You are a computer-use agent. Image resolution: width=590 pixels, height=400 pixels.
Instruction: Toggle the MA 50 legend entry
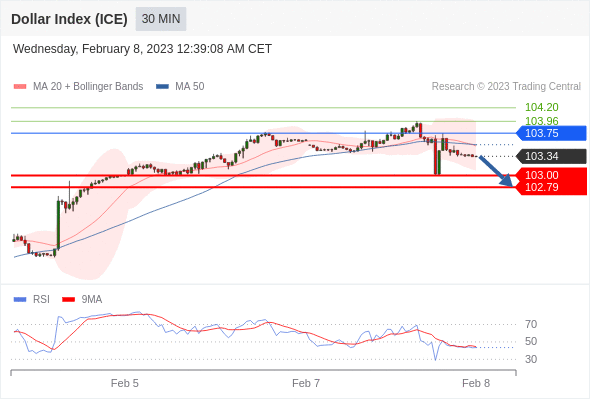point(180,87)
